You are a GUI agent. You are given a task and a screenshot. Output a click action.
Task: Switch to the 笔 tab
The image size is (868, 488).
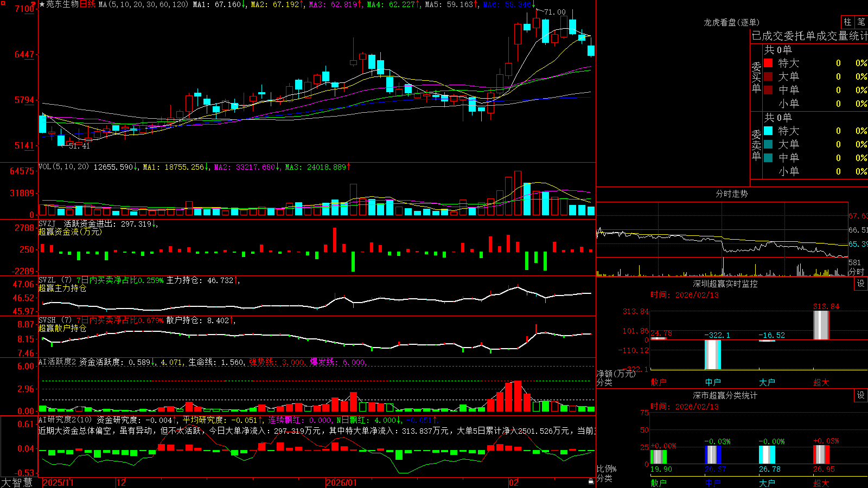861,22
